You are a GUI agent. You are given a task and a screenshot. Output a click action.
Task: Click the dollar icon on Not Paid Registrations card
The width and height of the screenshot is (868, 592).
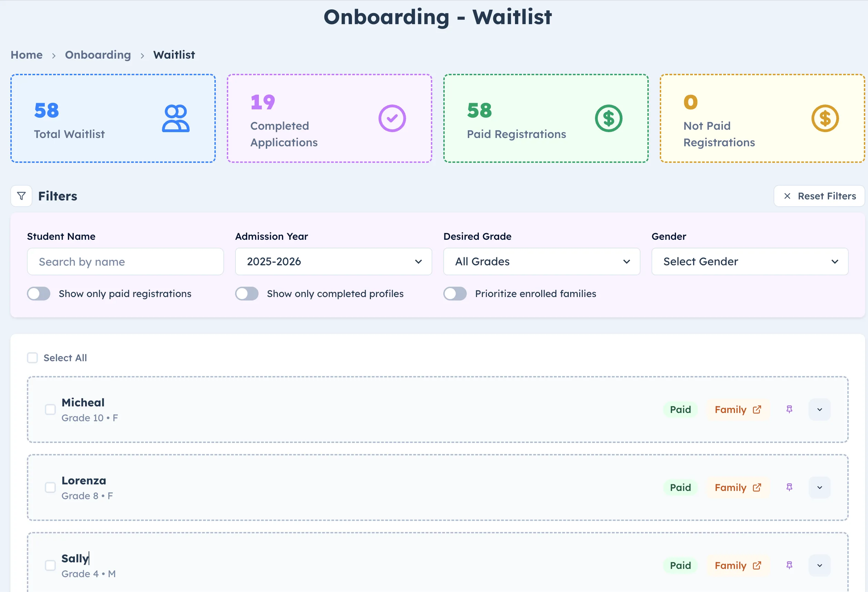[x=825, y=118]
